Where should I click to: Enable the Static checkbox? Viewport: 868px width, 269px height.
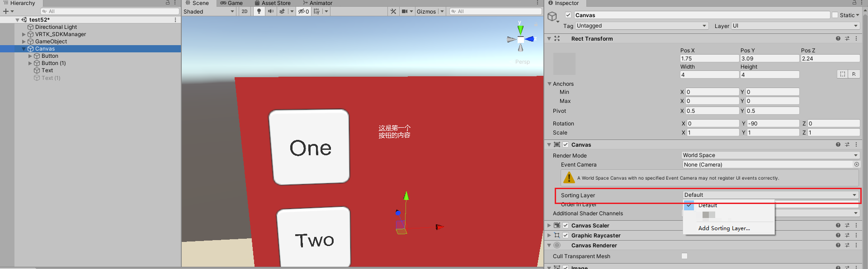click(835, 15)
